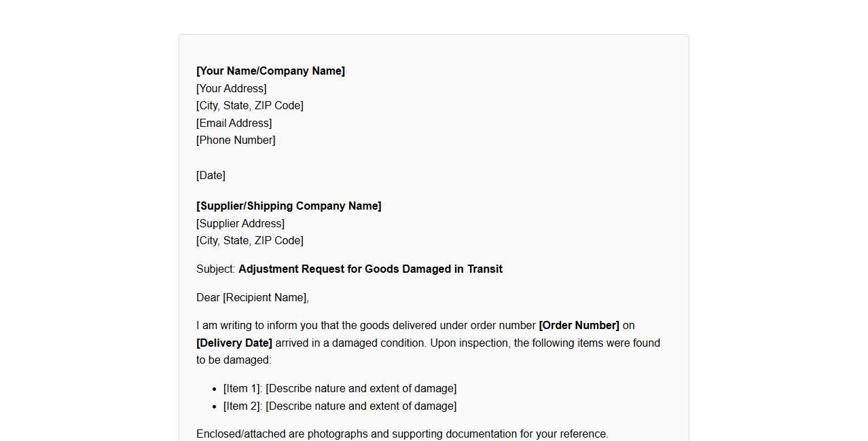Click the [Date] placeholder
868x441 pixels.
click(211, 176)
